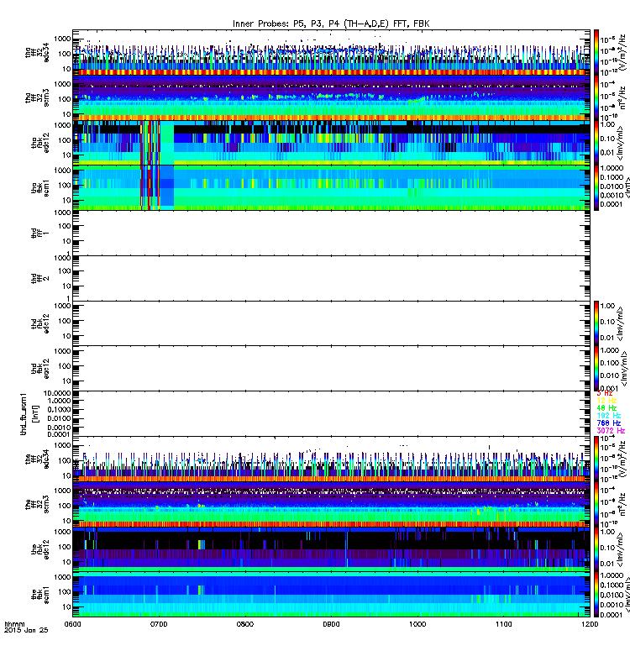Click the 'hhmm' axis units label
Screen dimensions: 630x672
[x=14, y=624]
